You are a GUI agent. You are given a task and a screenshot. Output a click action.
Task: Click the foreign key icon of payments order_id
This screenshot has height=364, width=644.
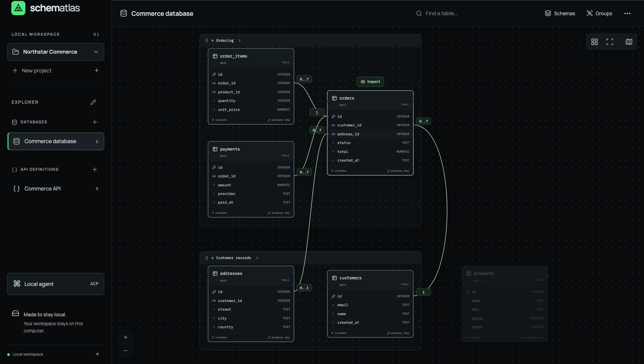[x=214, y=176]
